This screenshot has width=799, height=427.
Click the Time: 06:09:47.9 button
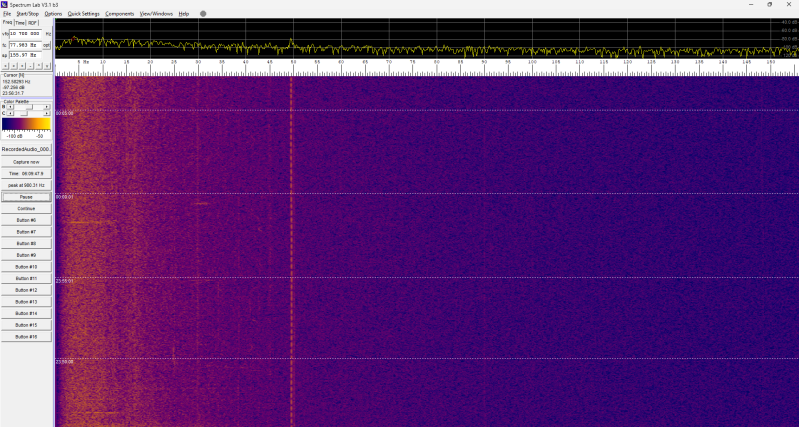pos(26,174)
